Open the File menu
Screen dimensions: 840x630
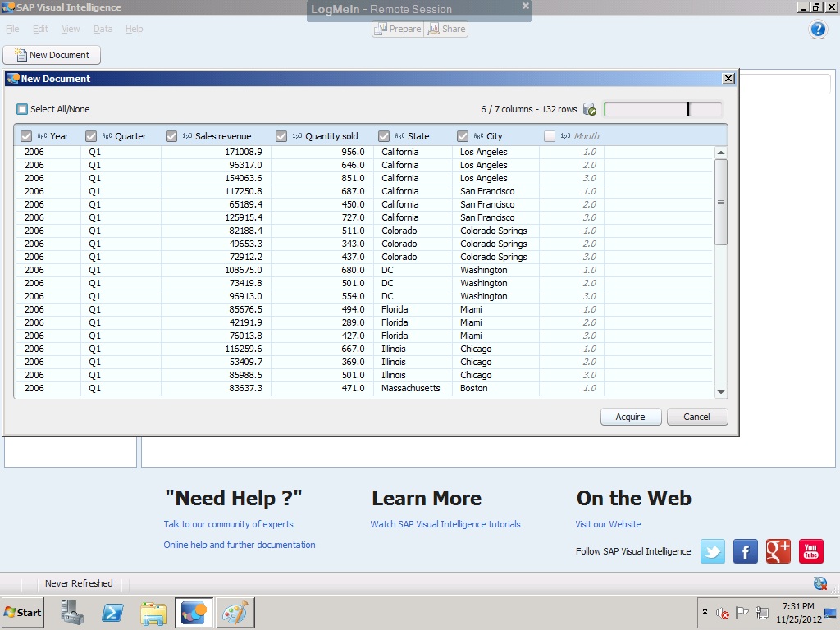tap(12, 29)
